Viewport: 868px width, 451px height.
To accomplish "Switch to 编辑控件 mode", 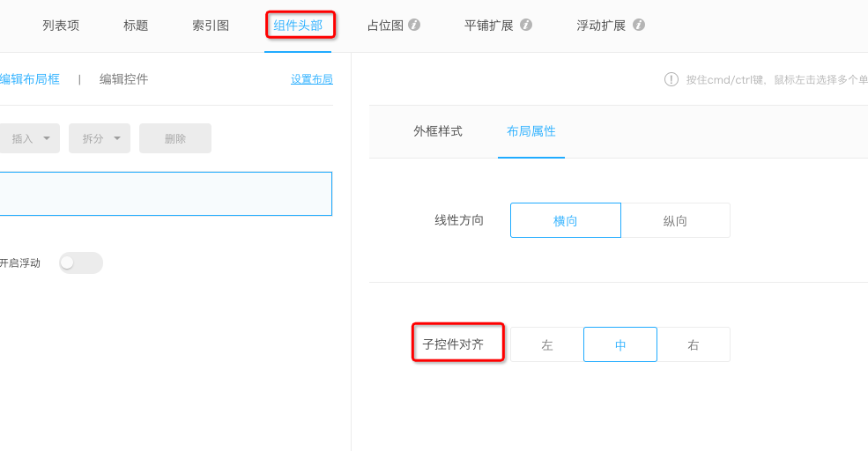I will point(123,79).
